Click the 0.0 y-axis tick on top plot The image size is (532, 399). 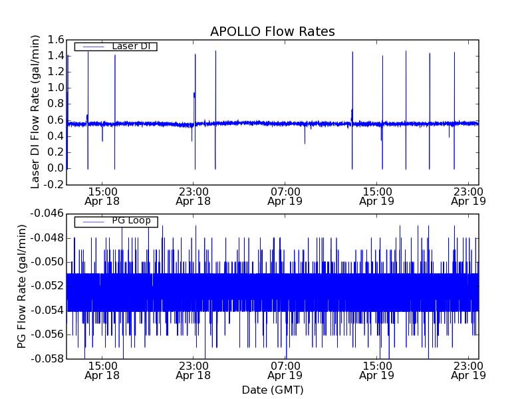click(55, 169)
